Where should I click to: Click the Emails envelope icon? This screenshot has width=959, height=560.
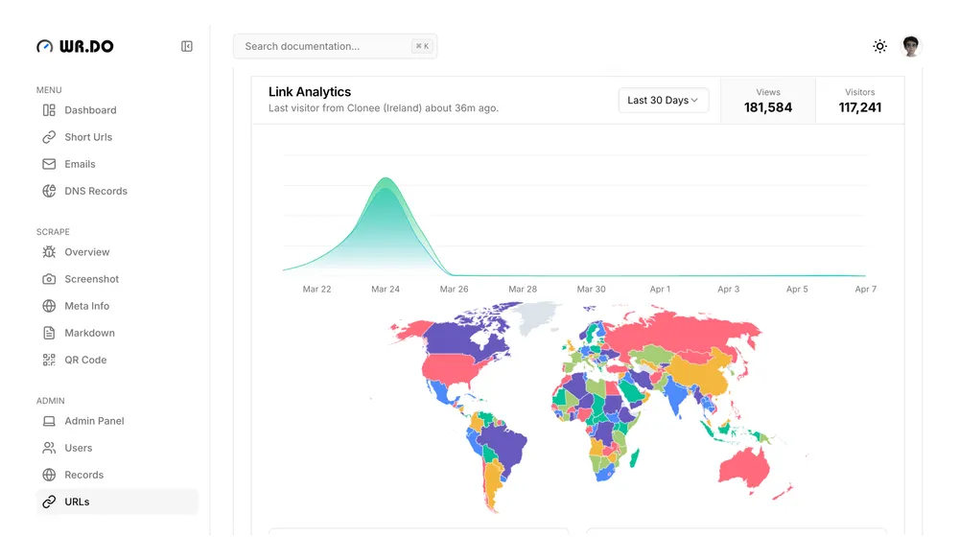tap(49, 164)
